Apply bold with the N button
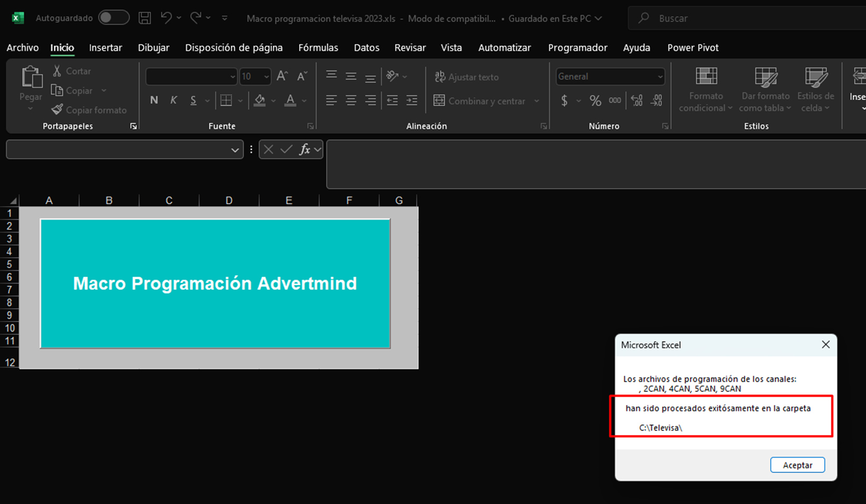The image size is (866, 504). click(154, 100)
